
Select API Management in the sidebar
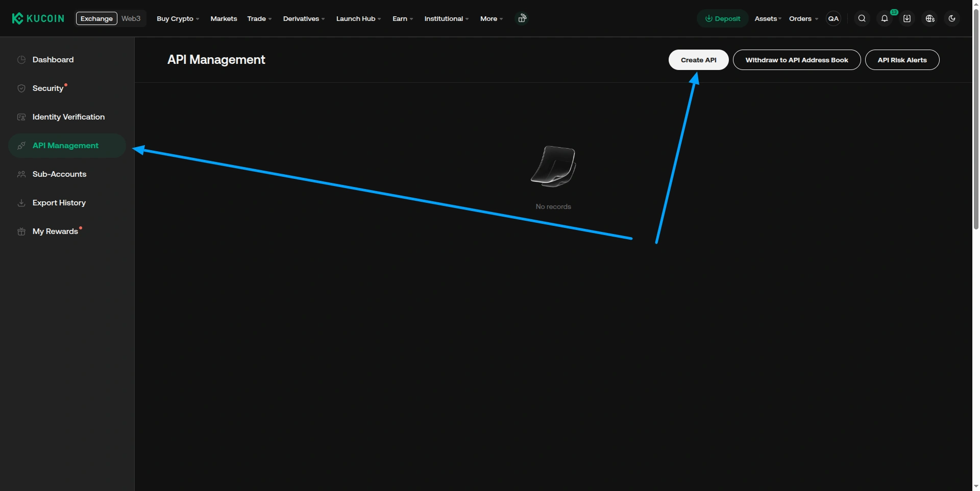coord(67,146)
